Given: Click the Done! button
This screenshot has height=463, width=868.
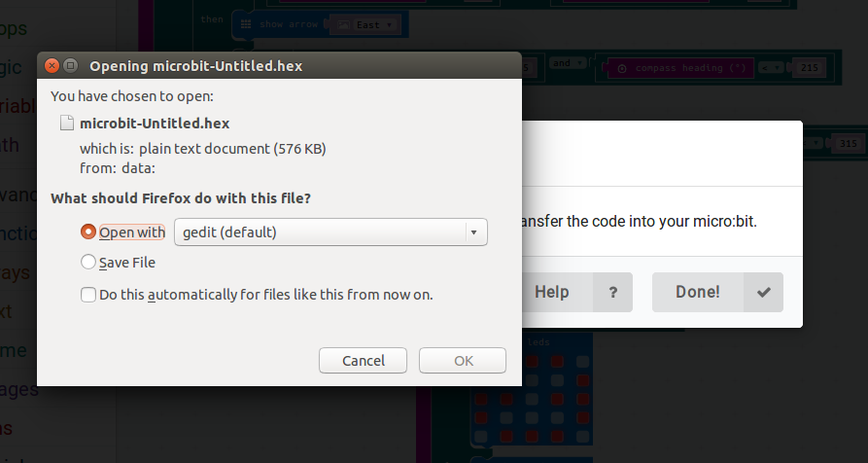Looking at the screenshot, I should point(717,292).
